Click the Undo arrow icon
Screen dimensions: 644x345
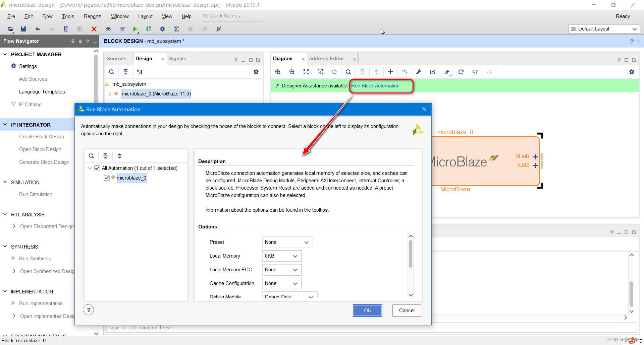pyautogui.click(x=38, y=29)
